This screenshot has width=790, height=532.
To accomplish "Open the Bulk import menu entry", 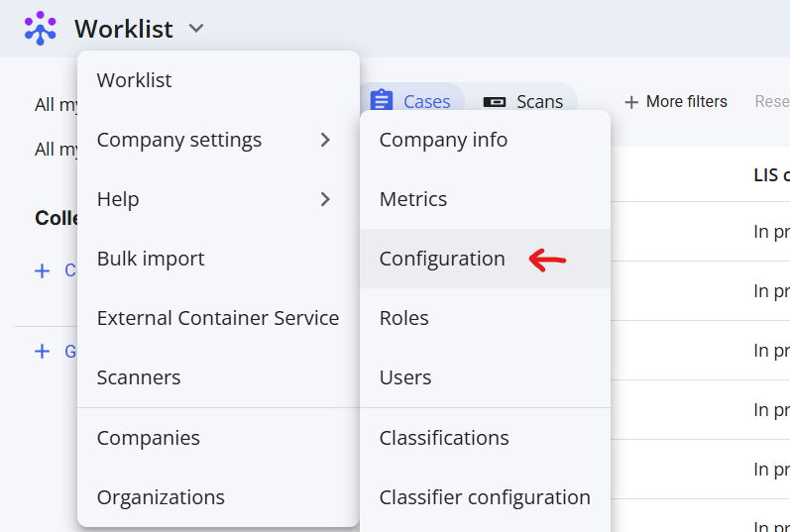I will [151, 259].
